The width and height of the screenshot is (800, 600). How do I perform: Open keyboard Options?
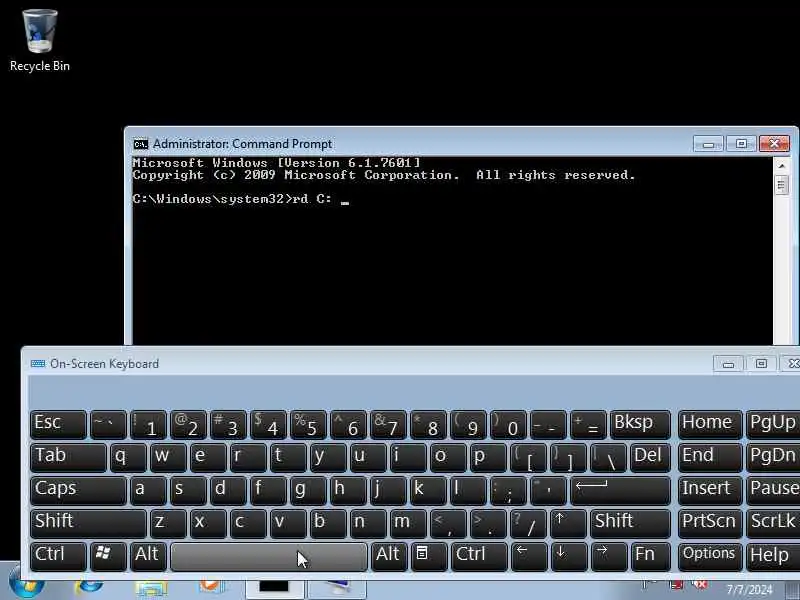point(710,556)
